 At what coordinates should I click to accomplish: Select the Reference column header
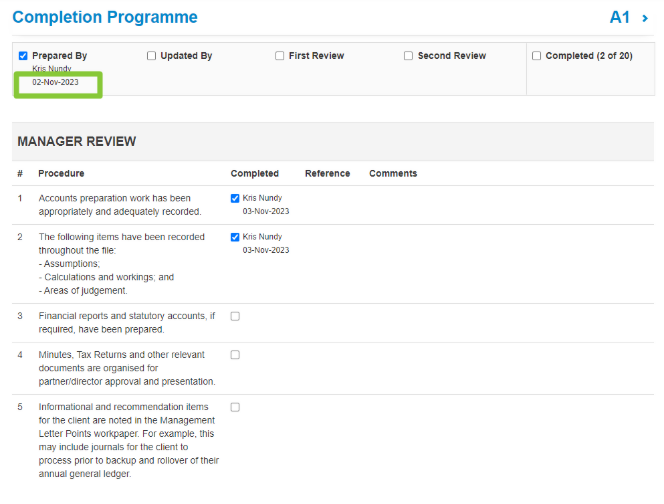tap(327, 174)
